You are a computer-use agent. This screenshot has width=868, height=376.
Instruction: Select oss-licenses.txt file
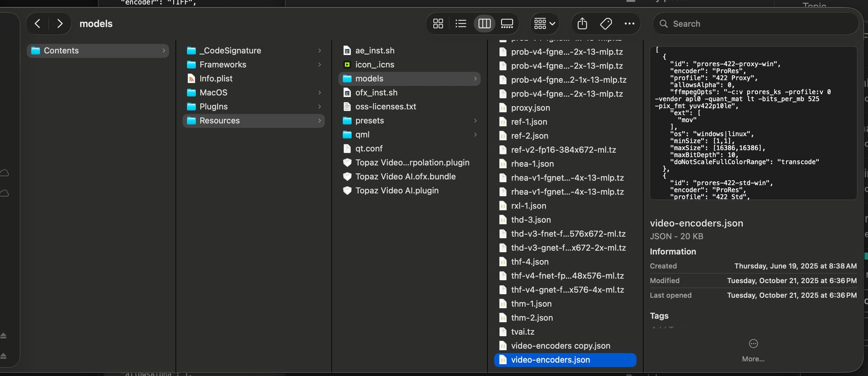409,107
